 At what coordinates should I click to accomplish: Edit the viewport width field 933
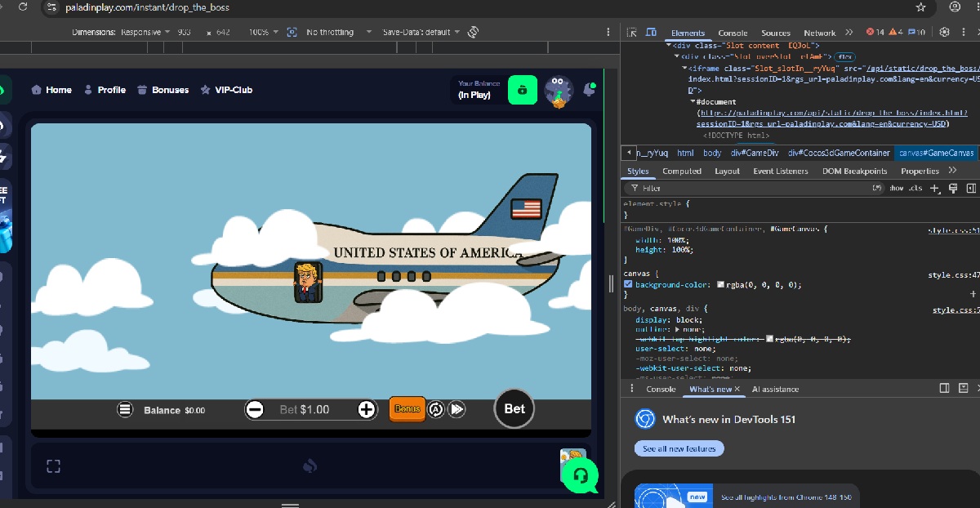click(185, 33)
